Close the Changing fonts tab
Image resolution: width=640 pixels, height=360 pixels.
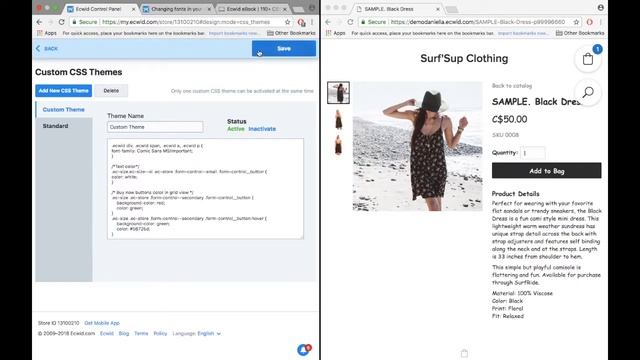pos(209,9)
